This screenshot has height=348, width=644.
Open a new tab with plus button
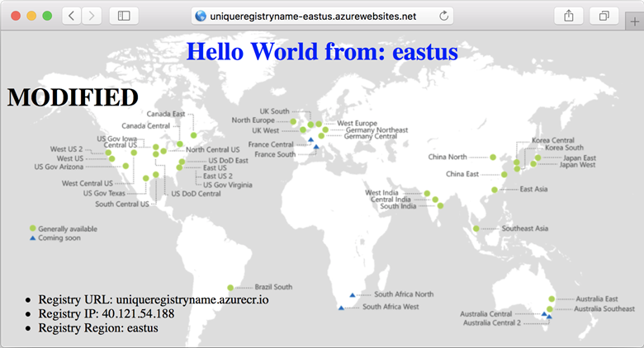click(x=634, y=22)
